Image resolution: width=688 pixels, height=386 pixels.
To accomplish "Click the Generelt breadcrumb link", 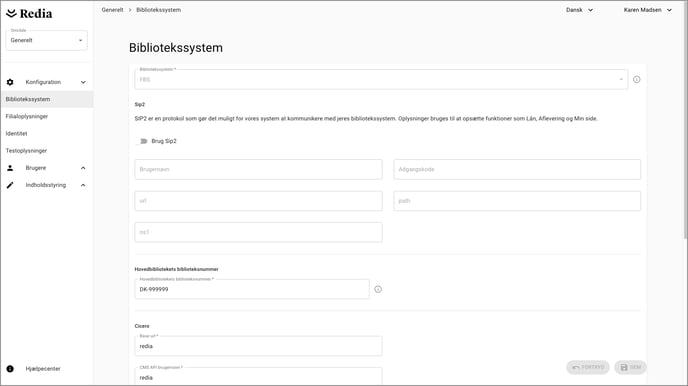I will (x=112, y=10).
